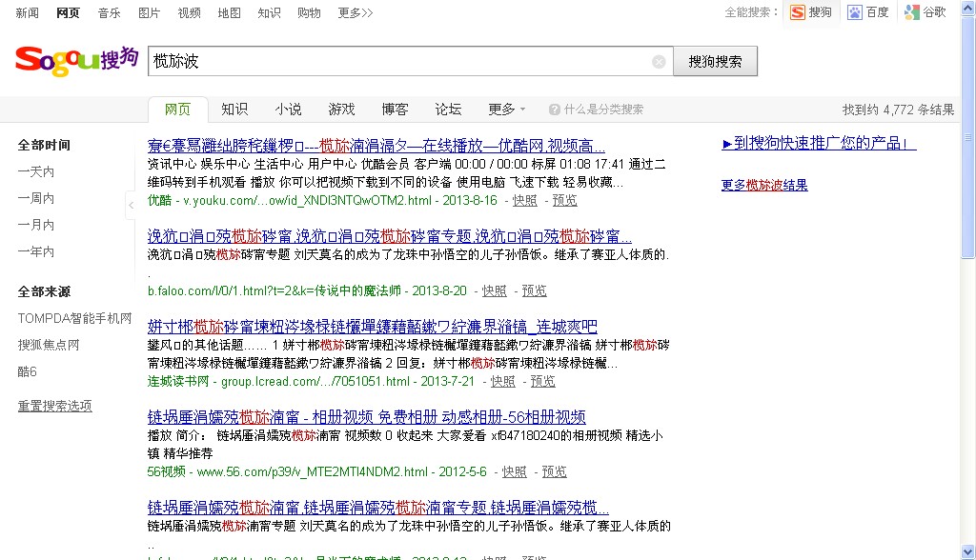The height and width of the screenshot is (560, 976).
Task: Open the 优酷网 video result title
Action: coord(376,147)
